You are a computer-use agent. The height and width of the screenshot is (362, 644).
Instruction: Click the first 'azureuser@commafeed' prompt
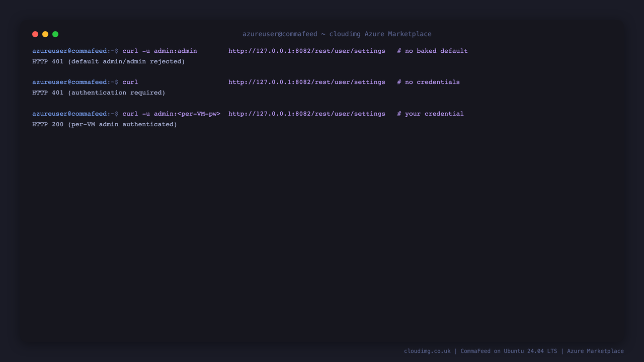[x=69, y=51]
